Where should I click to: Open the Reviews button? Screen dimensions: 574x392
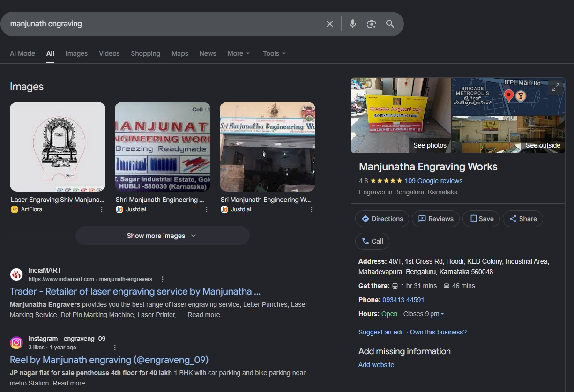tap(436, 219)
